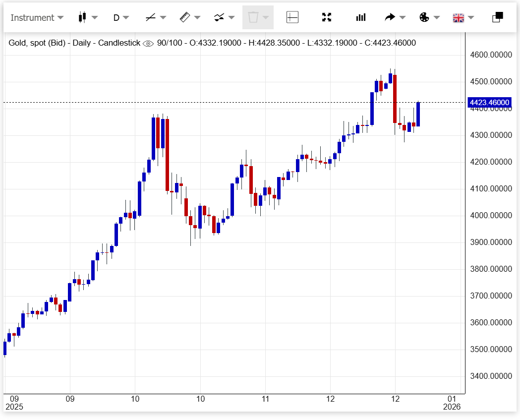The image size is (520, 420).
Task: Click the trash delete drawings icon
Action: pyautogui.click(x=253, y=17)
